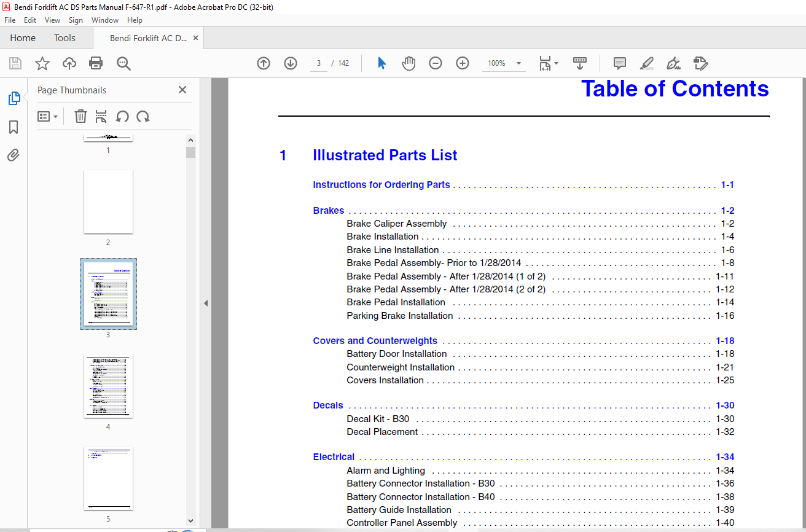Click Decal Placement entry
This screenshot has width=806, height=532.
click(382, 432)
